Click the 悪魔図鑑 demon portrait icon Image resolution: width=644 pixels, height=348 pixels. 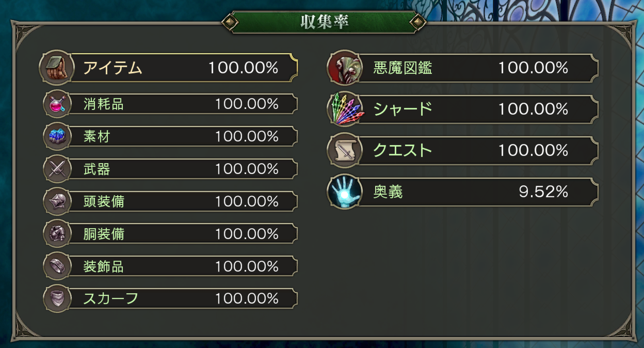(x=345, y=68)
